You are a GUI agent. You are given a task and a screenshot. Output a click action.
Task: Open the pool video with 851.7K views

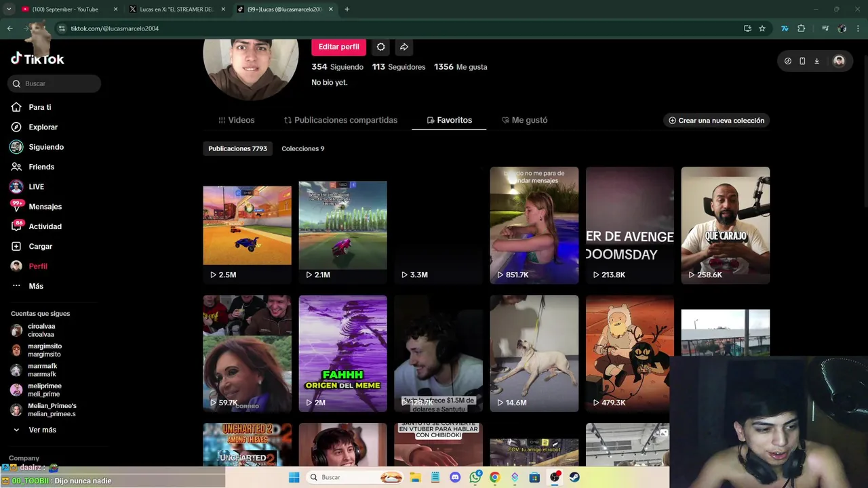(x=534, y=225)
